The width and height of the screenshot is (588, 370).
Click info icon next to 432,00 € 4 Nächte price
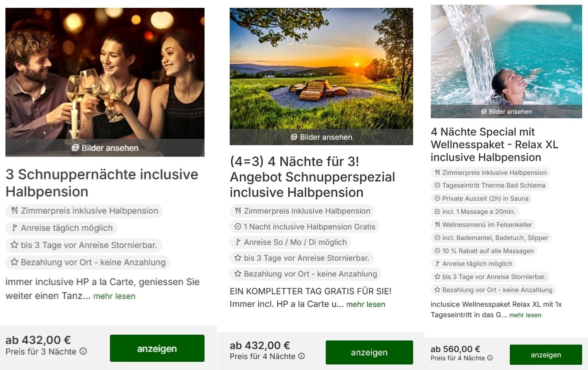(x=302, y=356)
